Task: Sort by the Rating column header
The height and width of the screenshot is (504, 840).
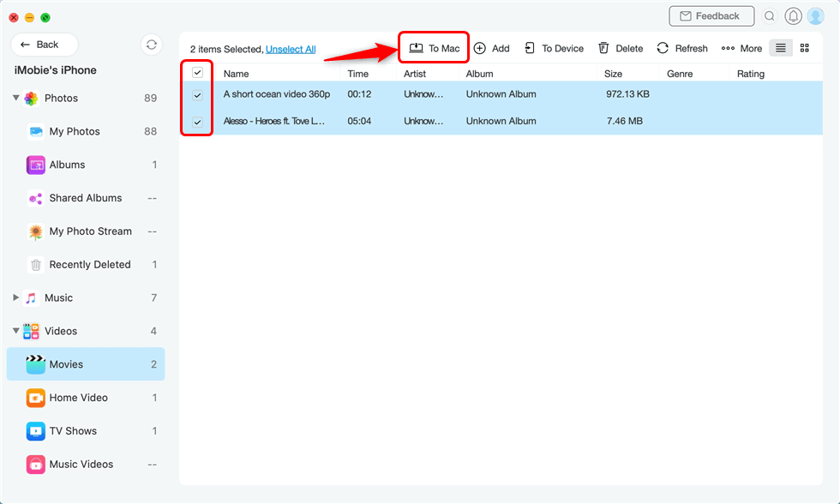Action: click(x=751, y=74)
